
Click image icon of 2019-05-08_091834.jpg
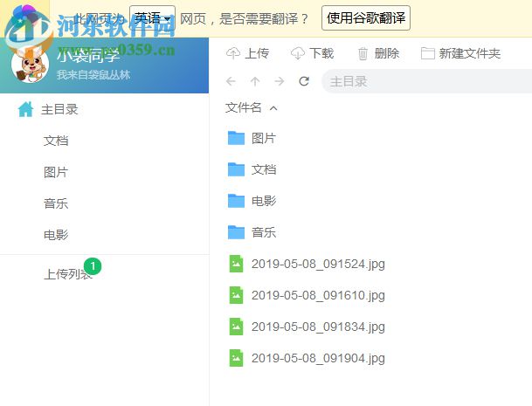pos(236,327)
